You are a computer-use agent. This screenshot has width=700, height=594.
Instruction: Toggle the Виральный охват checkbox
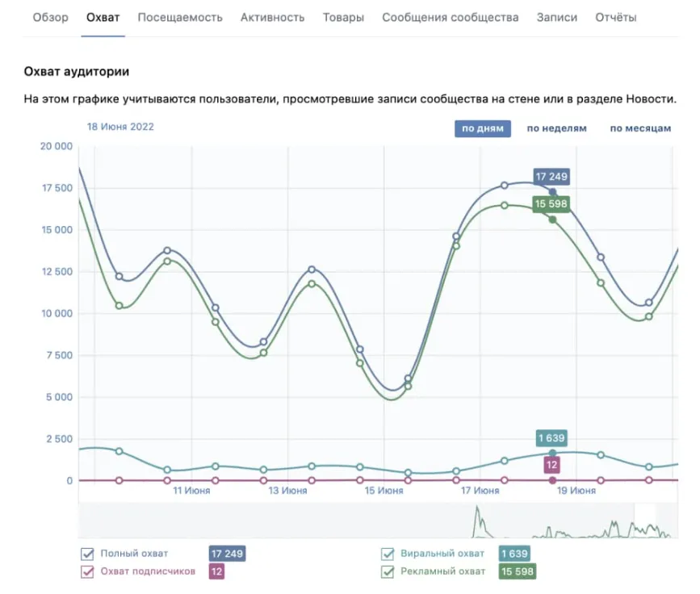388,554
